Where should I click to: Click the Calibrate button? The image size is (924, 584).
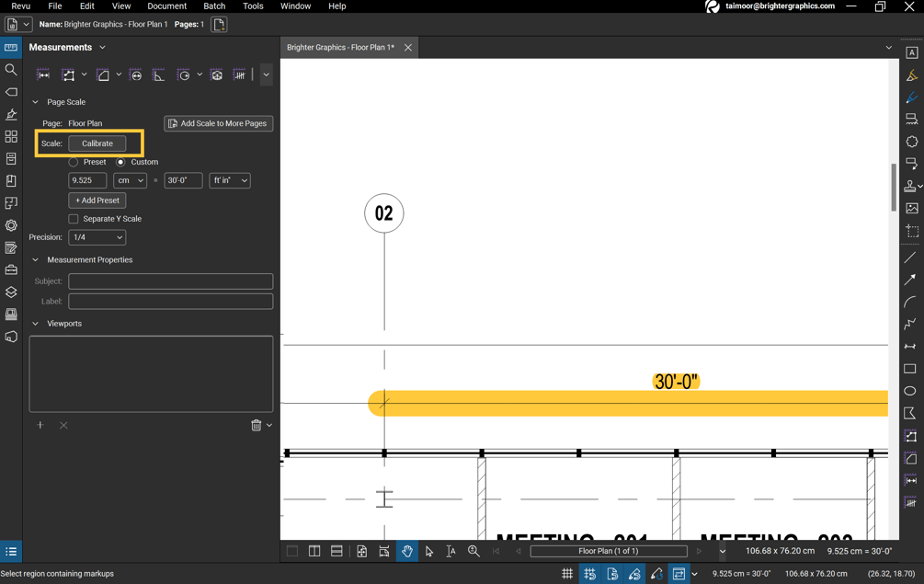(x=97, y=143)
